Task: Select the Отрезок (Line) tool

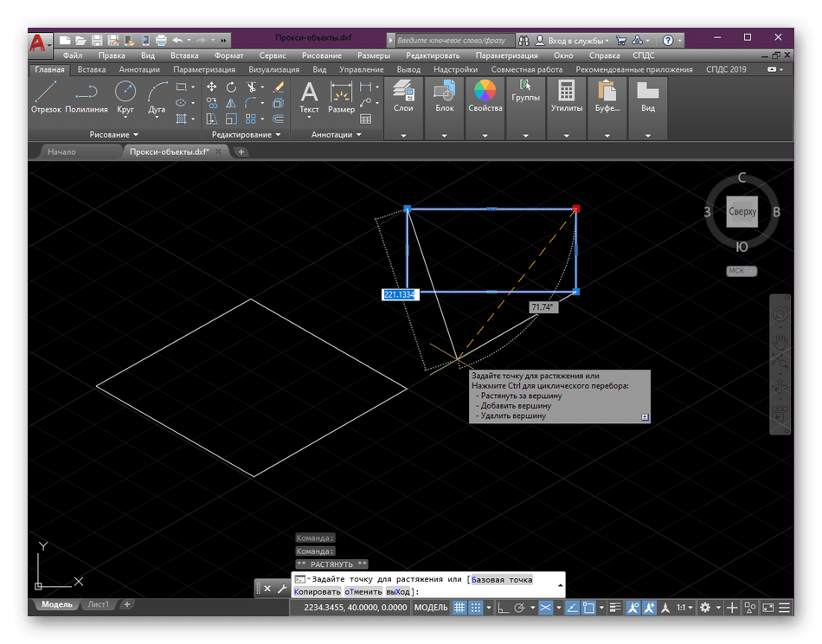Action: 46,97
